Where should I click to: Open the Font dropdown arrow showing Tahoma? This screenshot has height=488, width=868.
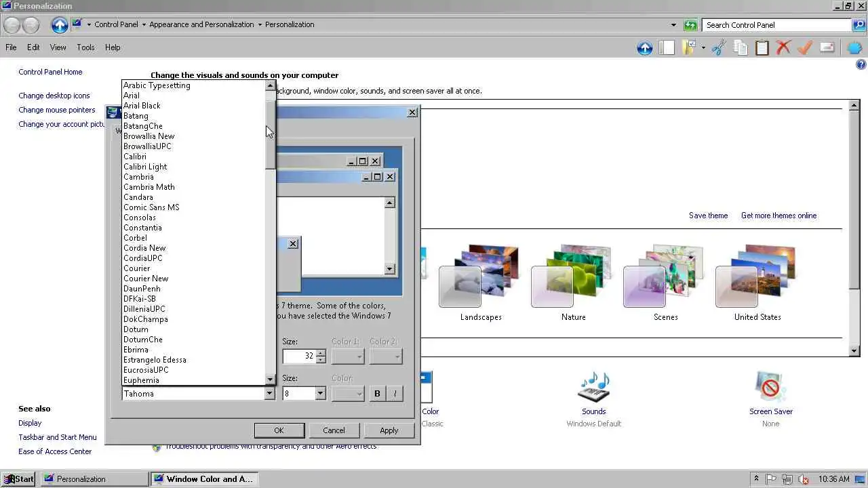tap(269, 394)
